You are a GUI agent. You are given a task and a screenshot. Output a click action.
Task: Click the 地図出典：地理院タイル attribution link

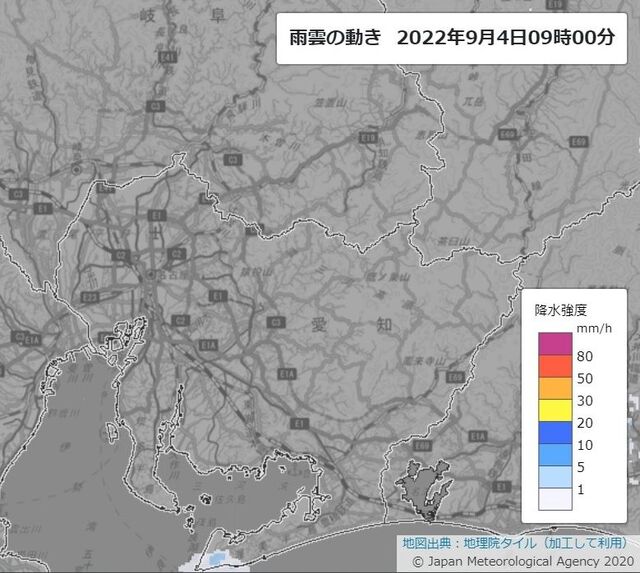514,543
